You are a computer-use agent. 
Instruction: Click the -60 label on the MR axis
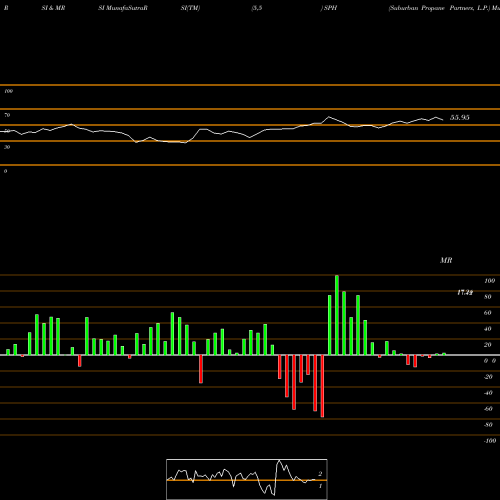488,409
